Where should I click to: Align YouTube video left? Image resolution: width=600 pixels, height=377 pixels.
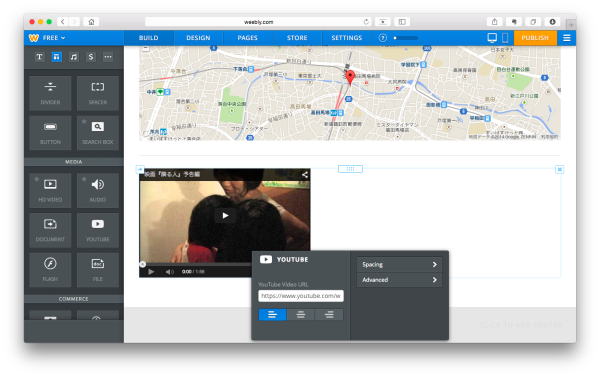pos(272,315)
